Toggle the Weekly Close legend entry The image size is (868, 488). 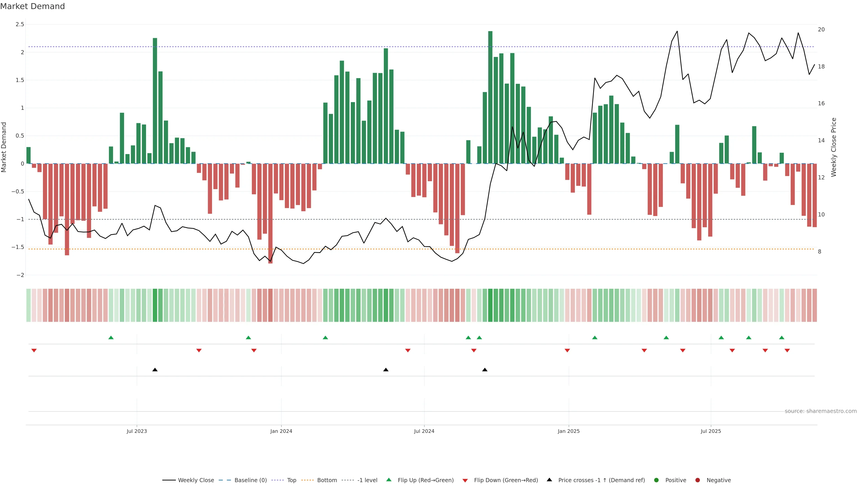(x=196, y=480)
